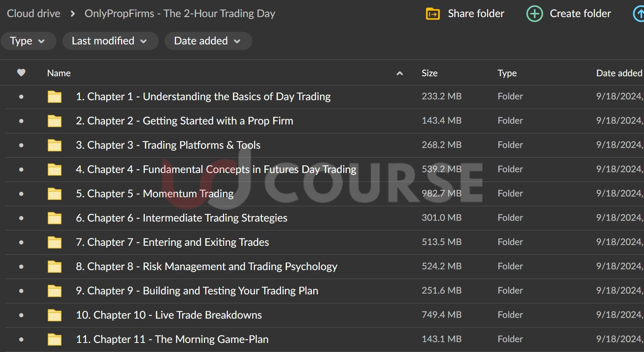This screenshot has height=352, width=644.
Task: Click the Chapter 11 Morning Game-Plan folder icon
Action: (x=55, y=339)
